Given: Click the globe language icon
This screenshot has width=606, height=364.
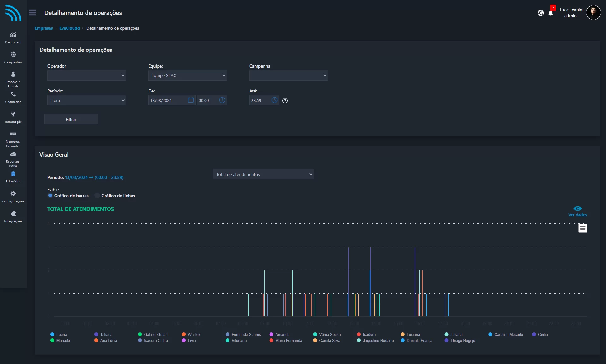Looking at the screenshot, I should click(x=541, y=13).
